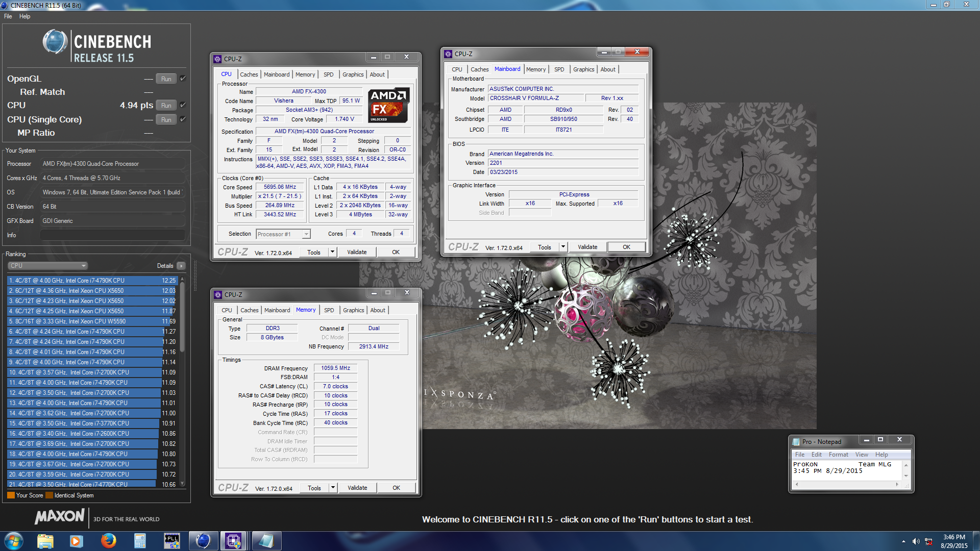Click DRAM Frequency value 1059.5 MHz
The height and width of the screenshot is (551, 980).
[x=335, y=368]
